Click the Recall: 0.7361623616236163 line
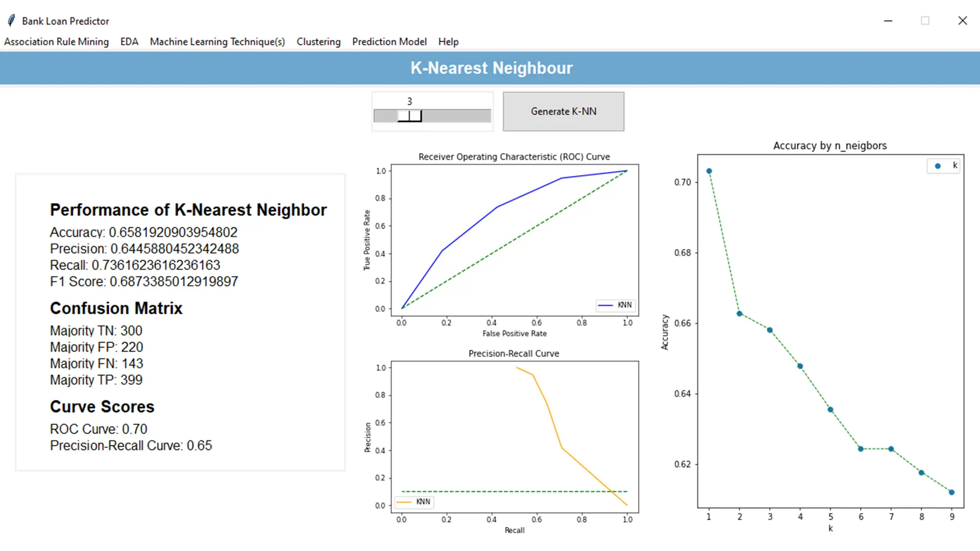 pyautogui.click(x=135, y=265)
